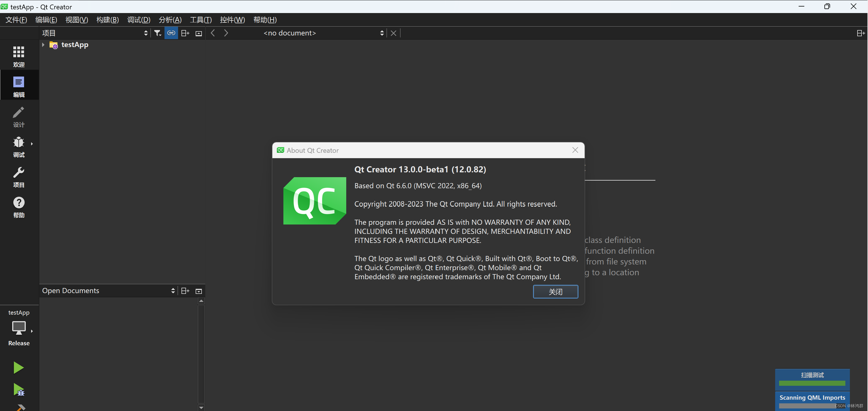Open the 分析(A) menu
The height and width of the screenshot is (411, 868).
pyautogui.click(x=170, y=20)
